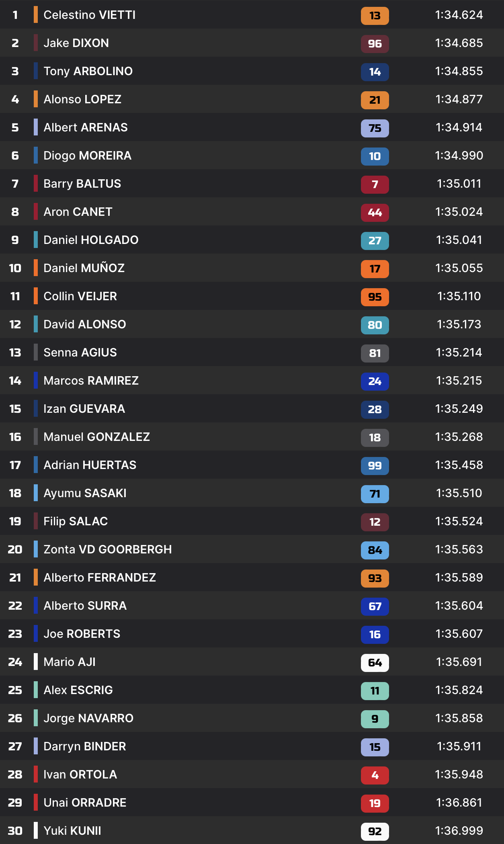The height and width of the screenshot is (844, 504).
Task: Click David Alonso's teal team color bar
Action: (36, 324)
